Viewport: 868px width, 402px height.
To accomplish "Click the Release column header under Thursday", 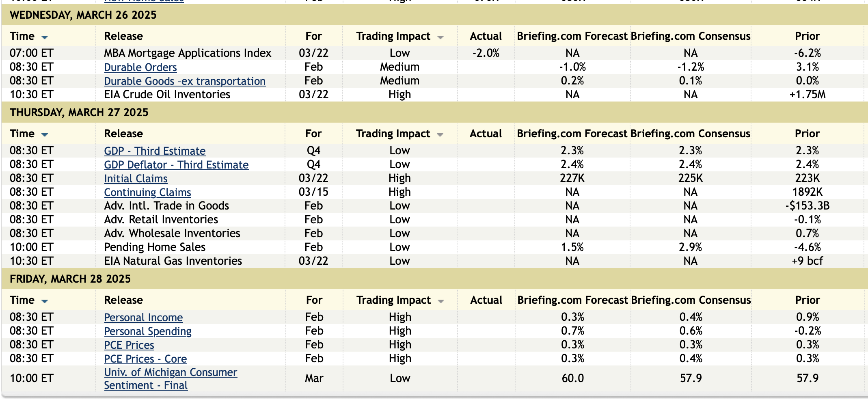I will pos(123,134).
